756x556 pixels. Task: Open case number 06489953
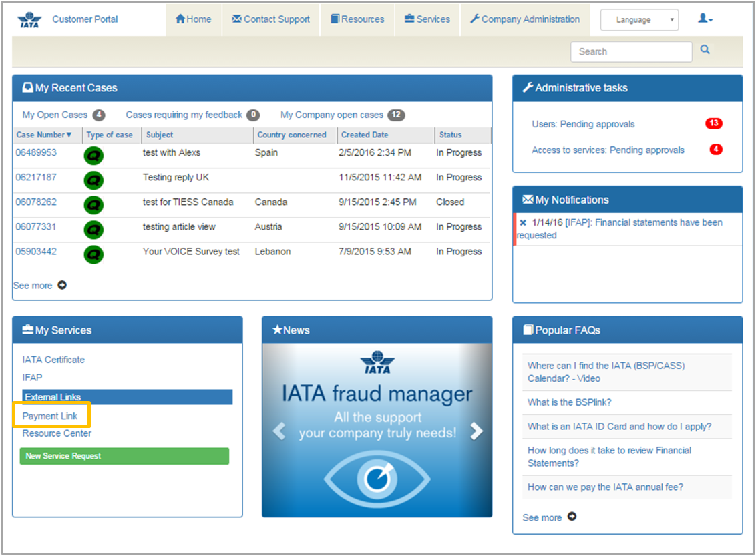click(x=36, y=152)
